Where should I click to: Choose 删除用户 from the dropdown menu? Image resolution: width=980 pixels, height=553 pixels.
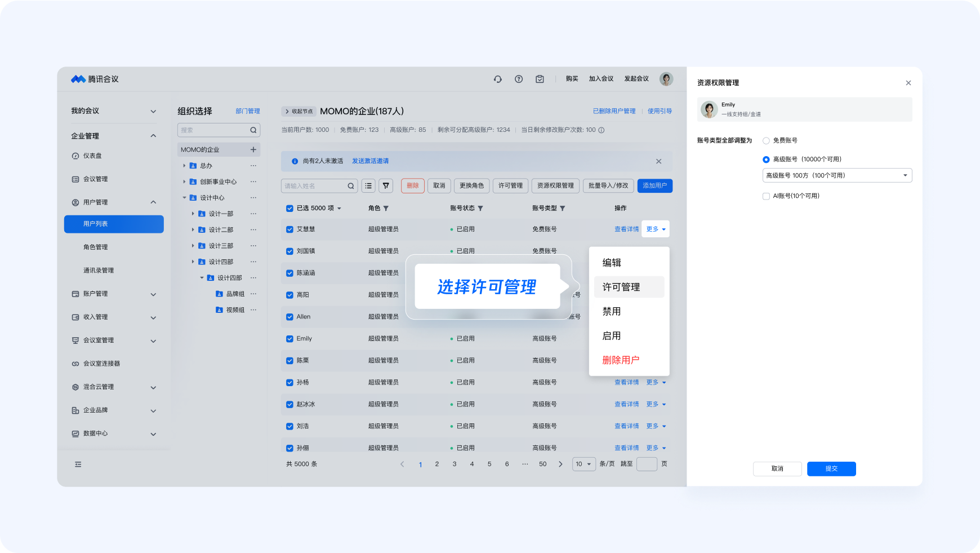621,360
